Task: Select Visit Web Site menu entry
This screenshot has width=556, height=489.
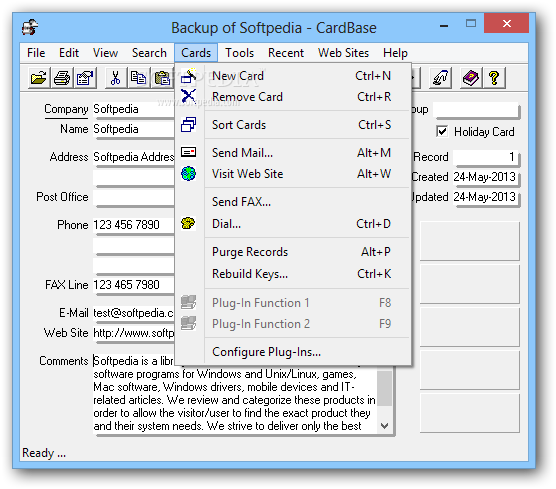Action: click(x=294, y=174)
